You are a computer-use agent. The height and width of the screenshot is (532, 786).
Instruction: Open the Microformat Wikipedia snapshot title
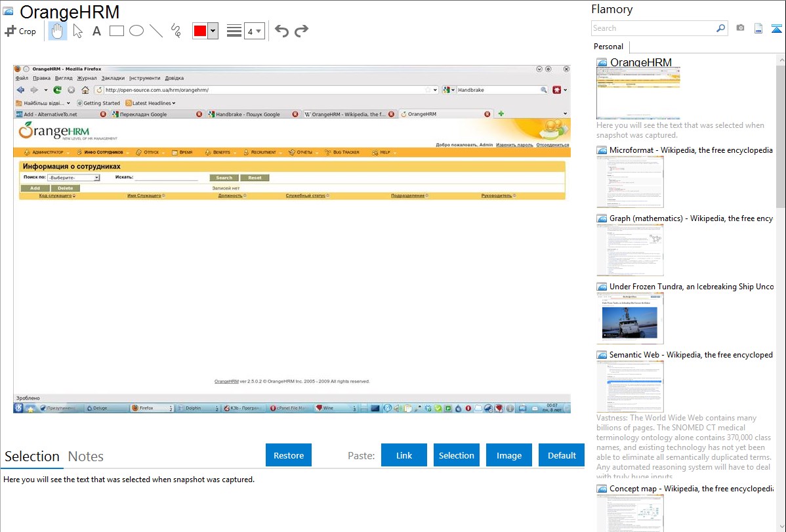tap(691, 150)
